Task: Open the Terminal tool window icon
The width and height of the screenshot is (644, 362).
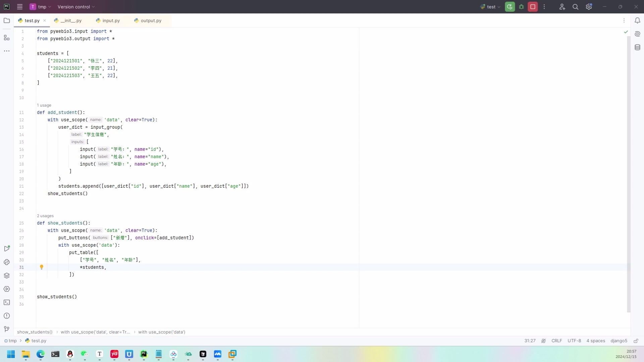Action: point(7,302)
